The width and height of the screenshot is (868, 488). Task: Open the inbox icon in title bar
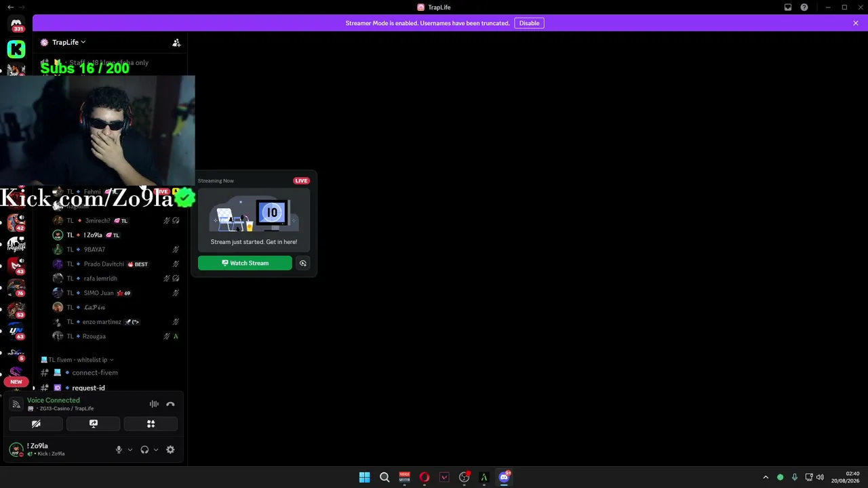coord(788,7)
